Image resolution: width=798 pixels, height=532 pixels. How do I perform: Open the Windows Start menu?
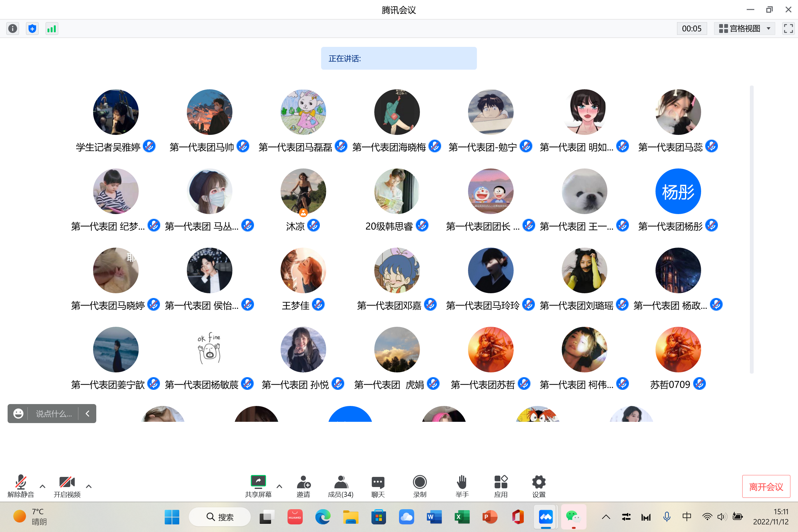[172, 517]
